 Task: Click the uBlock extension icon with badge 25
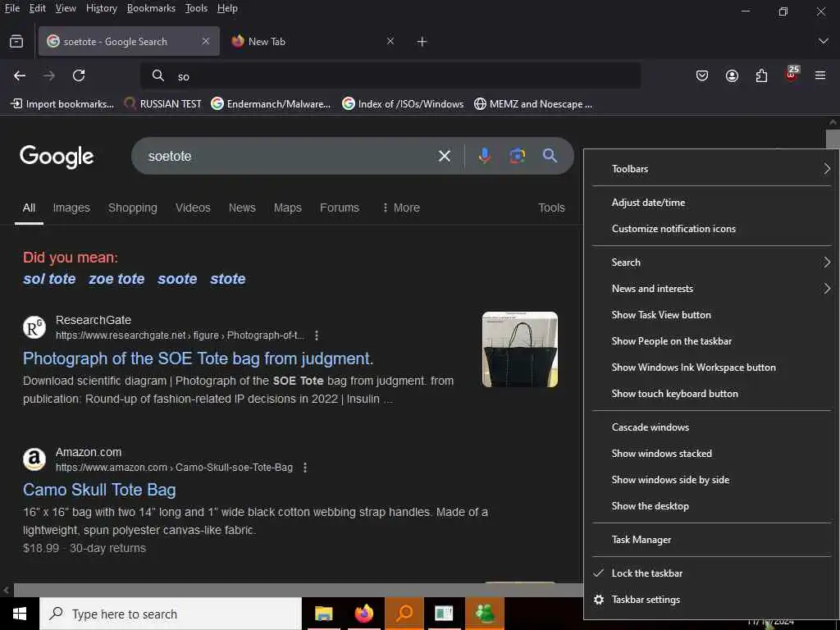(792, 75)
